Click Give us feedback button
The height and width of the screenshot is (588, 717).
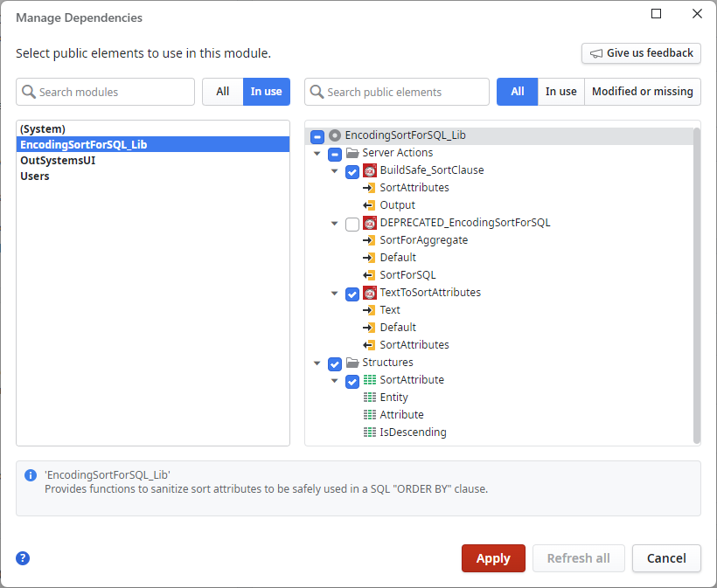pos(641,53)
